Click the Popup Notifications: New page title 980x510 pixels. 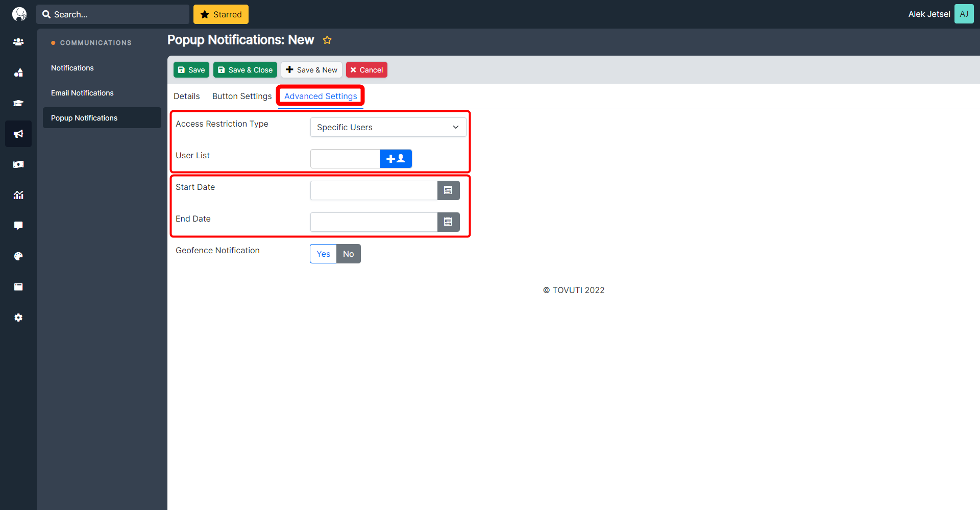(x=240, y=40)
